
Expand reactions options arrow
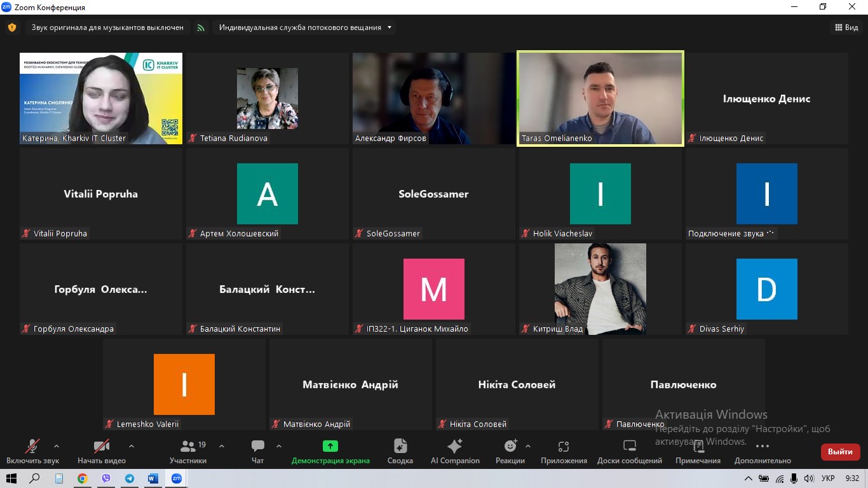[x=528, y=446]
